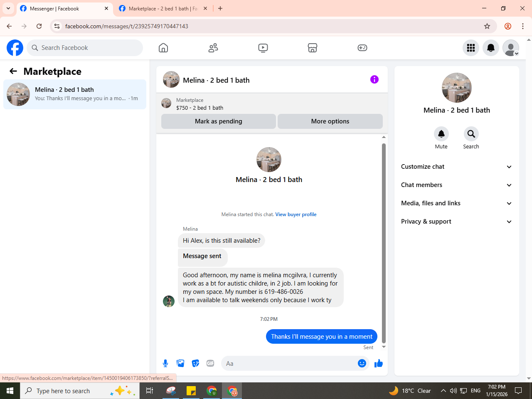Bookmark this page with the star icon
The height and width of the screenshot is (399, 532).
tap(487, 26)
